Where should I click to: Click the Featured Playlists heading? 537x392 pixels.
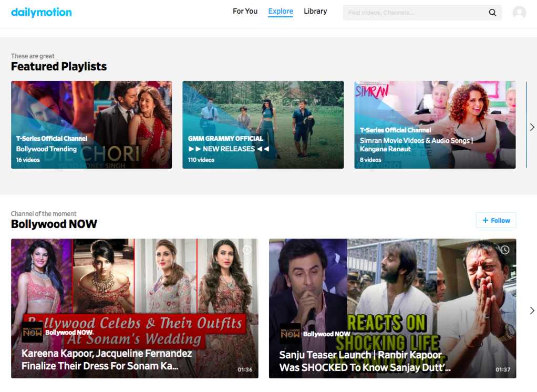click(58, 66)
